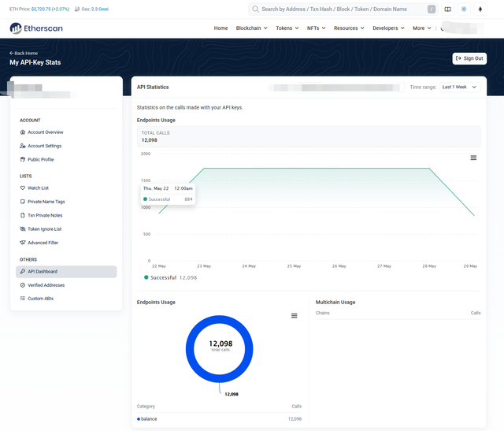Click the API Dashboard key icon
Image resolution: width=504 pixels, height=431 pixels.
coord(23,272)
